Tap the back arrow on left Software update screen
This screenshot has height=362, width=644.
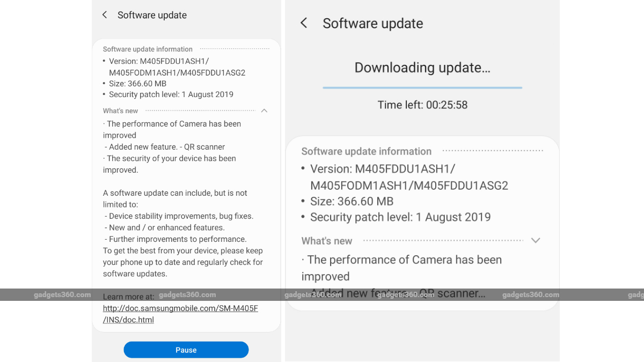(105, 15)
